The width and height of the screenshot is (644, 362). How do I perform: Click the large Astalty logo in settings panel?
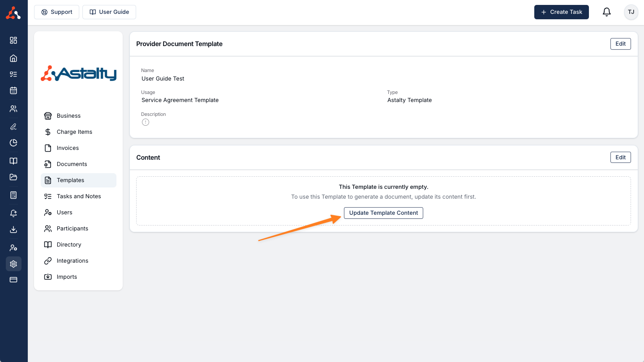coord(78,74)
